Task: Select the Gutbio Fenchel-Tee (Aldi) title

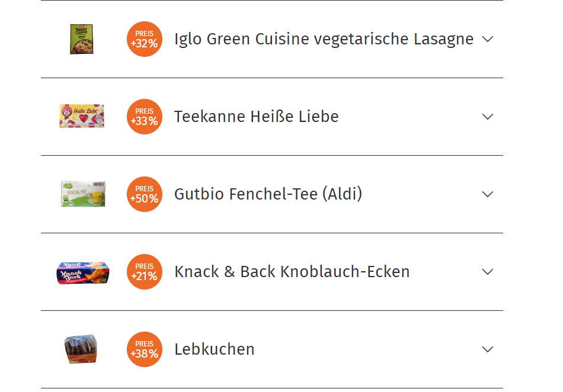Action: pyautogui.click(x=268, y=194)
